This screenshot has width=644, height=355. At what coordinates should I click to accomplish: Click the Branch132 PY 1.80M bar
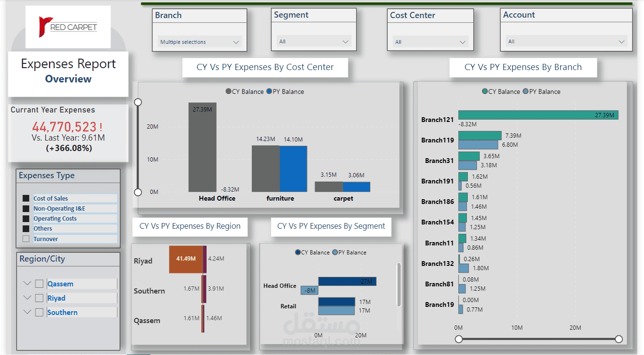(464, 268)
